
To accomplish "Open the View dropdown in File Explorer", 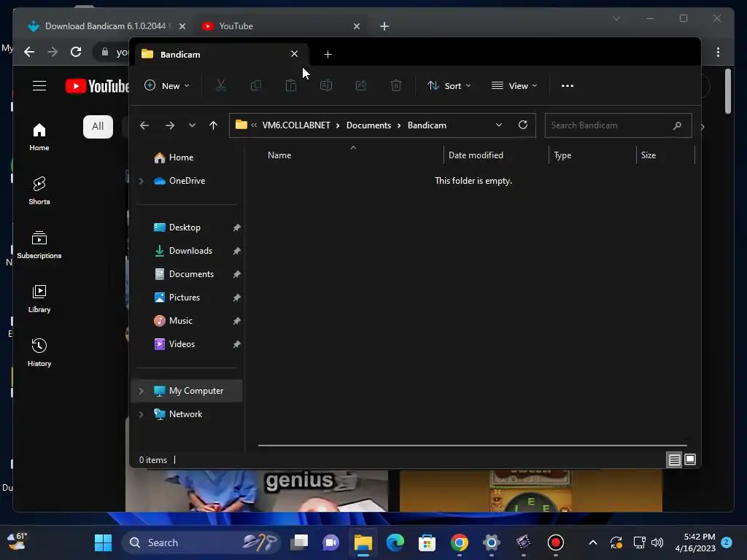I will click(514, 86).
